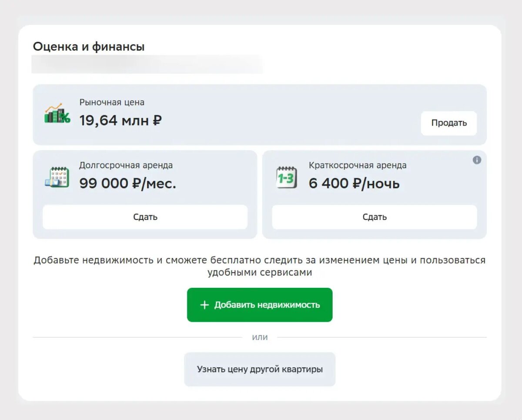Click the Добавьте недвижимость description text
This screenshot has width=522, height=420.
(260, 266)
